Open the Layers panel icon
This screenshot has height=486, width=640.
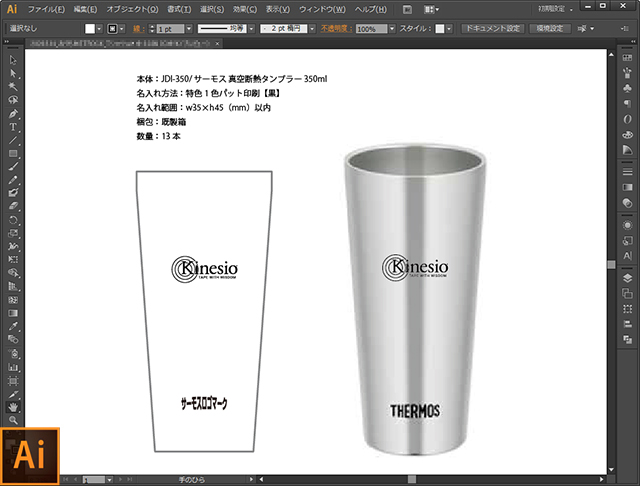pos(627,278)
